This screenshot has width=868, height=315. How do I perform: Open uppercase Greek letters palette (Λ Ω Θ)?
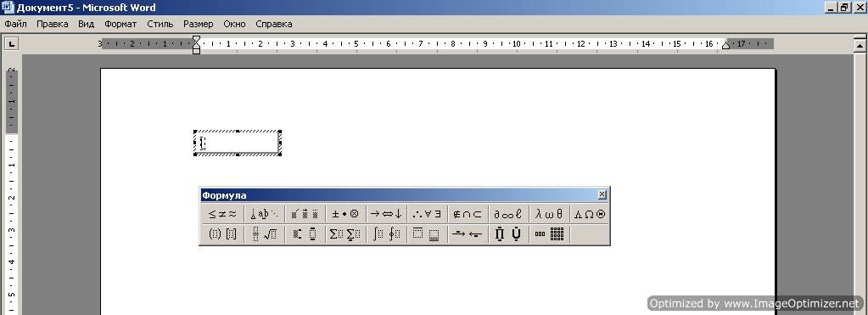[x=590, y=214]
